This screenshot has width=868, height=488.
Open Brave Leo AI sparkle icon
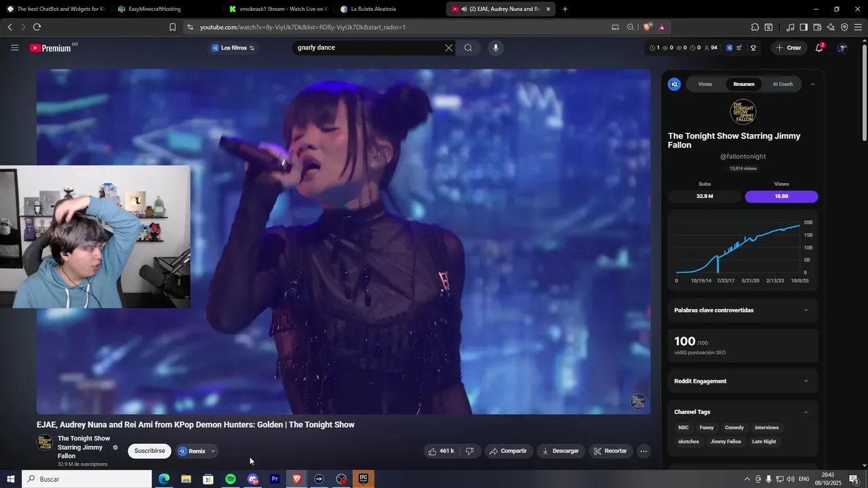(x=831, y=27)
